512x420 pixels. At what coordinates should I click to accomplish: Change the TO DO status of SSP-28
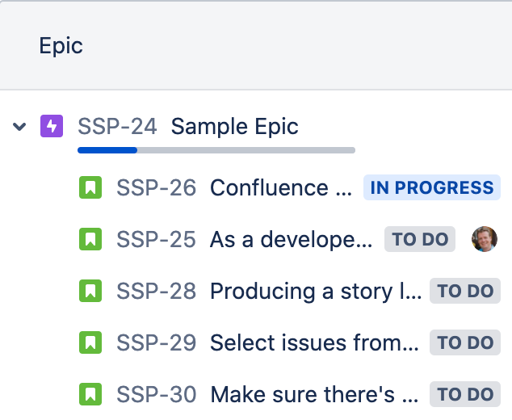coord(465,291)
